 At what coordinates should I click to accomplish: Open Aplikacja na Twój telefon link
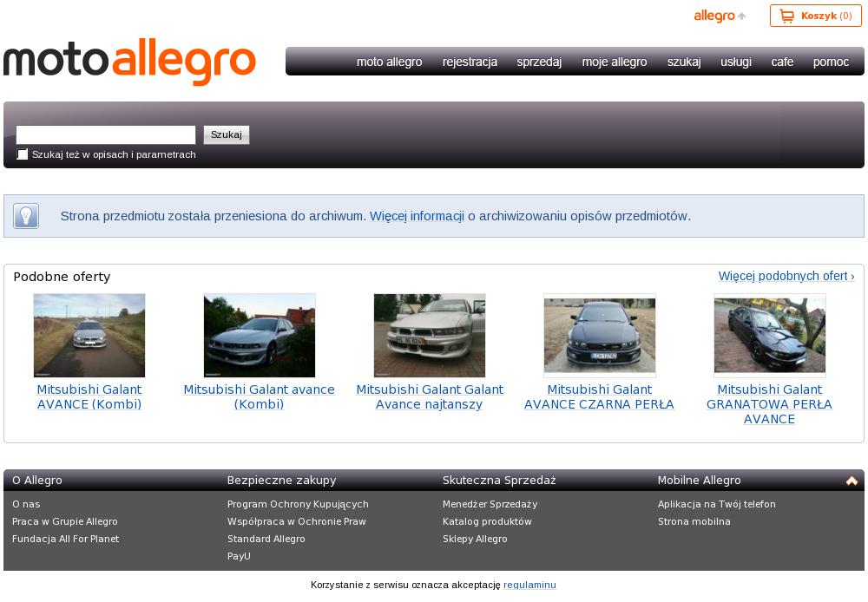pyautogui.click(x=716, y=504)
